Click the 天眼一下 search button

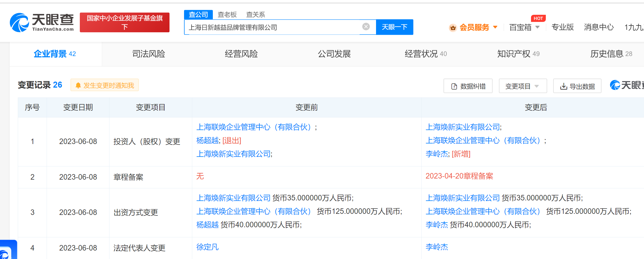[x=394, y=27]
